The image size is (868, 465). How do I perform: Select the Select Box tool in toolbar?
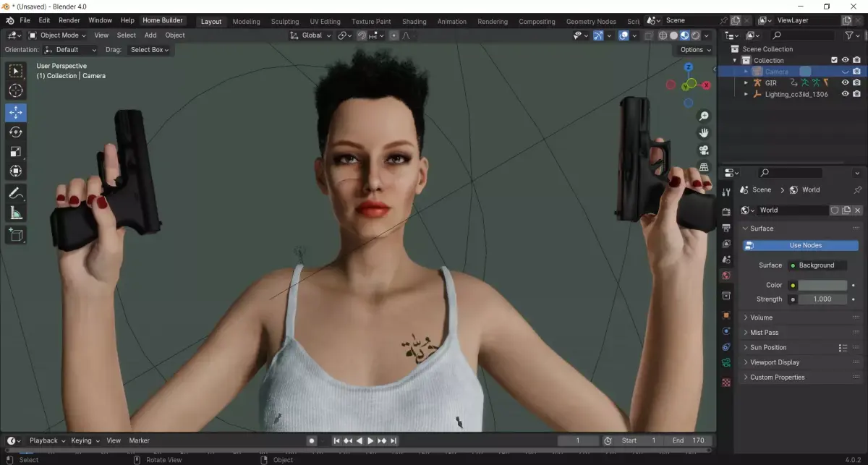tap(16, 71)
